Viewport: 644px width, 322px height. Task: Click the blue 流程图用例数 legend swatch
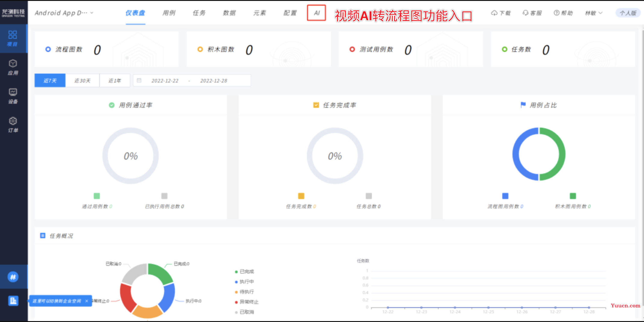[x=505, y=196]
